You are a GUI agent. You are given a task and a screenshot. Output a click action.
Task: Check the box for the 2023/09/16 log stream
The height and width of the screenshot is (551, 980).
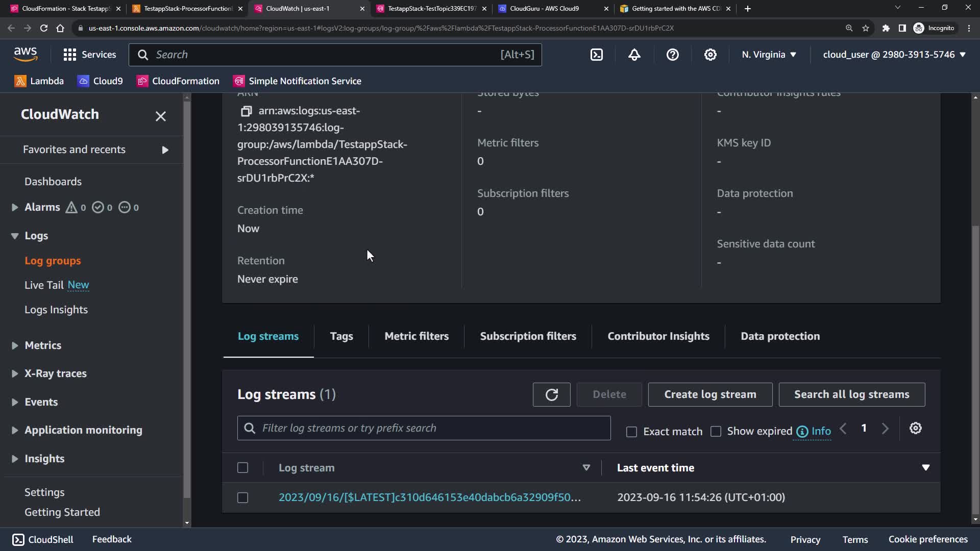pyautogui.click(x=243, y=497)
